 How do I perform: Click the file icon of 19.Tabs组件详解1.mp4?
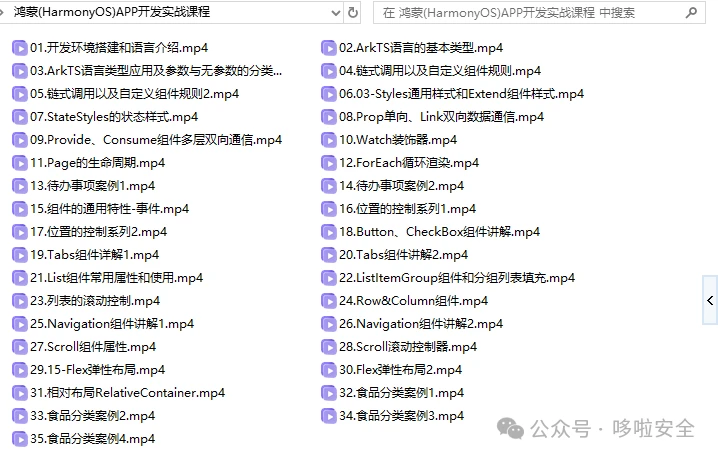(x=20, y=255)
